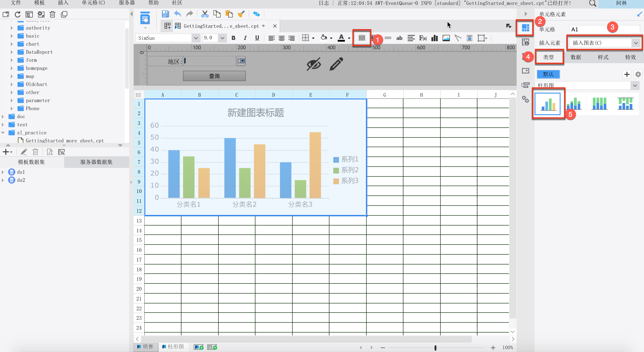Click the insert formula F(x) icon
The height and width of the screenshot is (352, 644).
coord(423,38)
